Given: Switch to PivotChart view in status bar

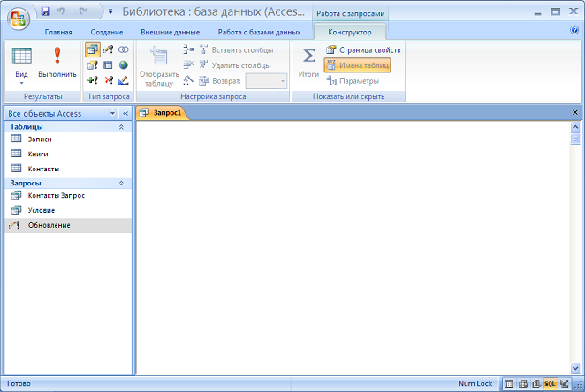Looking at the screenshot, I should coord(536,383).
